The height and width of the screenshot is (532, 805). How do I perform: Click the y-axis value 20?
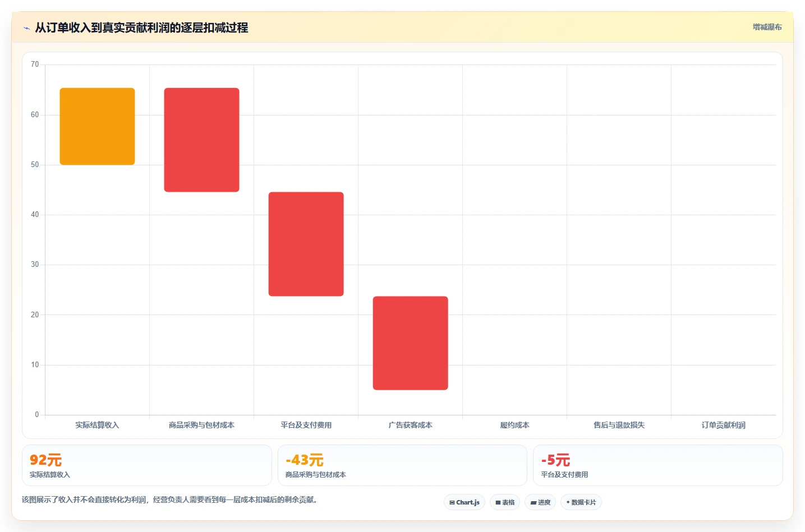[35, 315]
